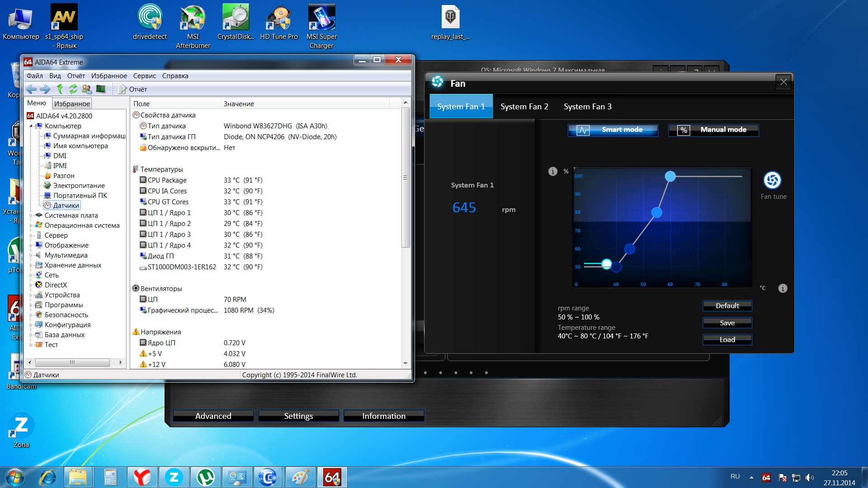Switch to the Избранное tab
Screen dimensions: 868x488
tap(72, 104)
